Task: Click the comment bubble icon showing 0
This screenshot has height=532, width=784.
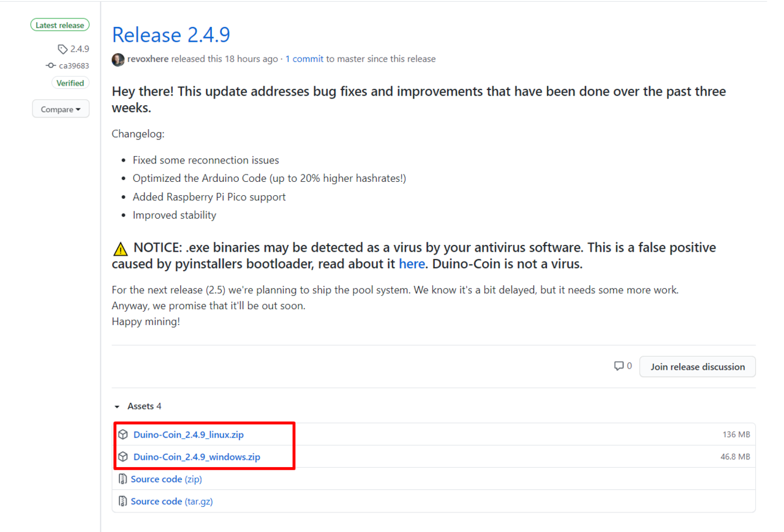Action: coord(619,366)
